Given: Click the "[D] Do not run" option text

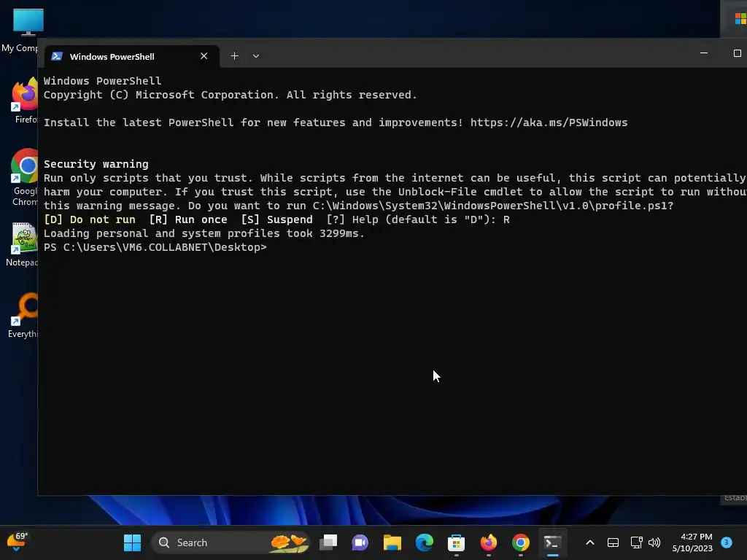Looking at the screenshot, I should [90, 219].
